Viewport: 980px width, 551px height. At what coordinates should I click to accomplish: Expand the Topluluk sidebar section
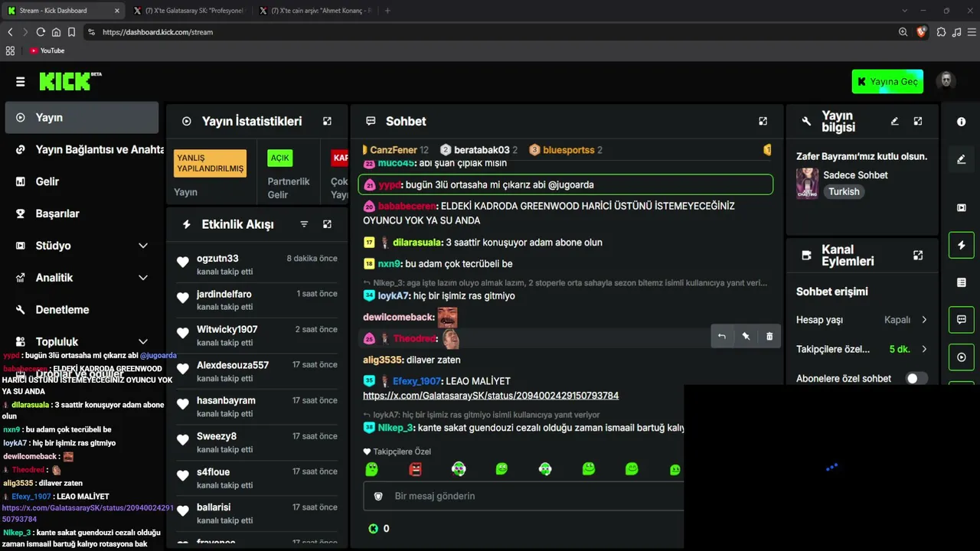click(142, 341)
